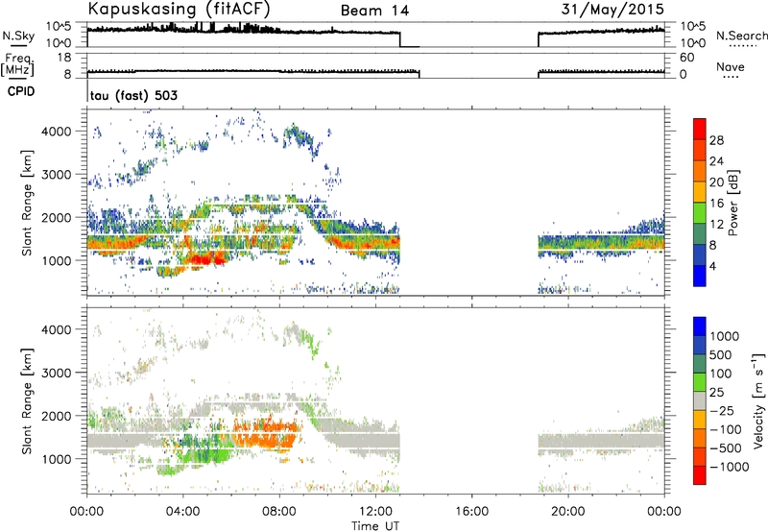The width and height of the screenshot is (768, 532).
Task: Click the 2000 km tick in power panel
Action: [x=57, y=217]
